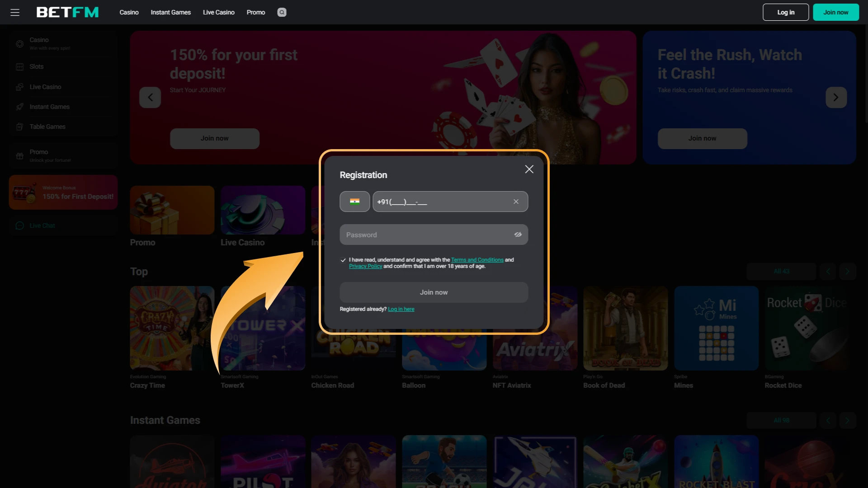Click the Log in here link

pyautogui.click(x=401, y=309)
